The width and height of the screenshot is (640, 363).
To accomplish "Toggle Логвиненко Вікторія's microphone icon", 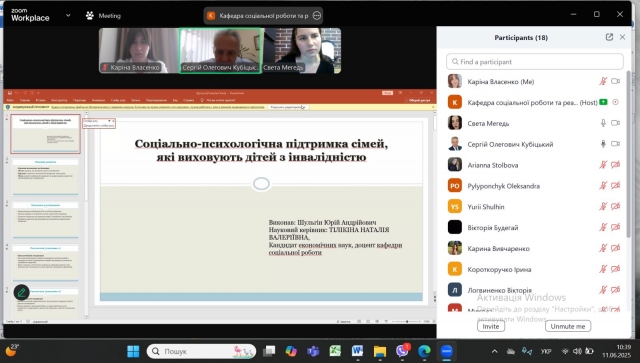I will pyautogui.click(x=603, y=290).
